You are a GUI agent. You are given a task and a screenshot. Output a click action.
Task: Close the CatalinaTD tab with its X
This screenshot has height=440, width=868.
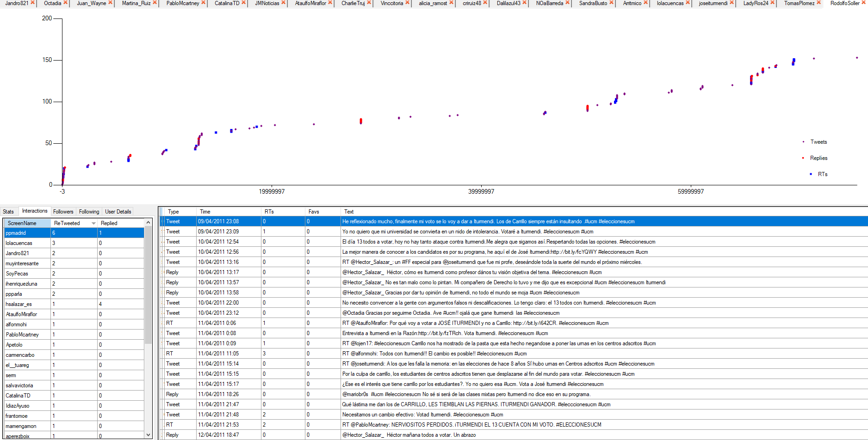point(243,3)
